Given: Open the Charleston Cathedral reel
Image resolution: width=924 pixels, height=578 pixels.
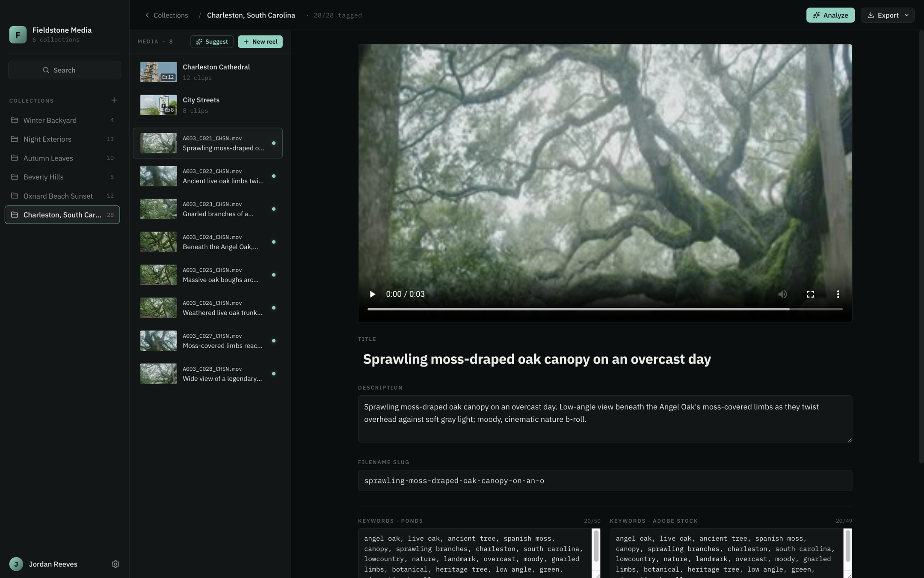Looking at the screenshot, I should coord(207,72).
